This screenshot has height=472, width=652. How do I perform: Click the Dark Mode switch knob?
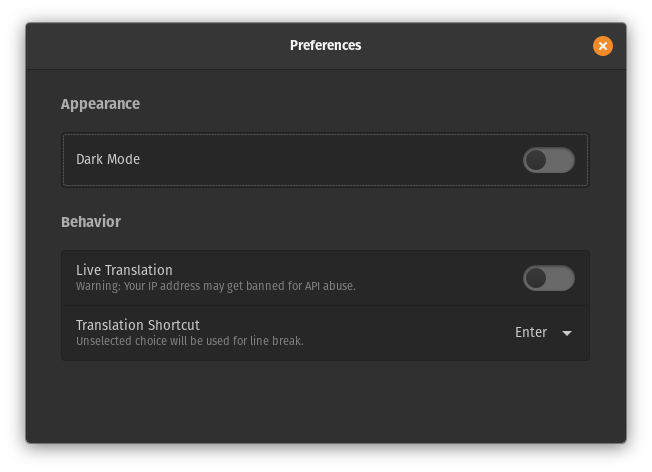click(537, 160)
